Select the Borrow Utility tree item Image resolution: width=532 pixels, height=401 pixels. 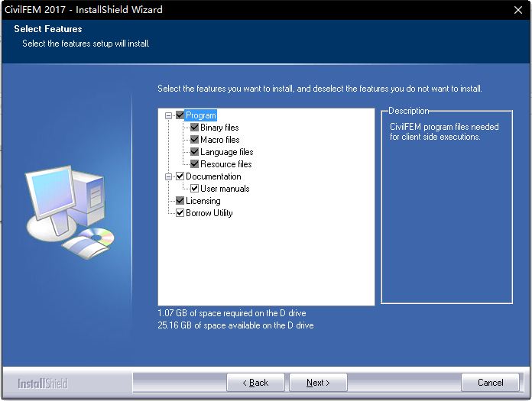[209, 213]
